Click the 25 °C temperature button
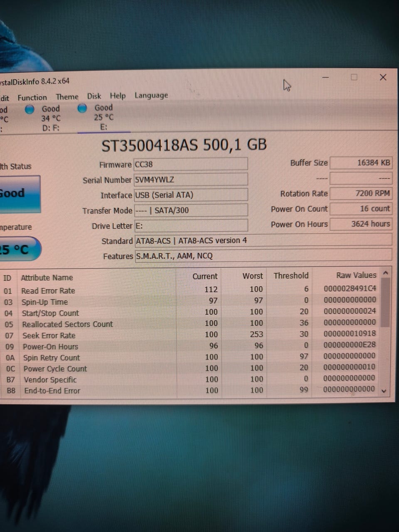The width and height of the screenshot is (399, 532). click(x=20, y=249)
